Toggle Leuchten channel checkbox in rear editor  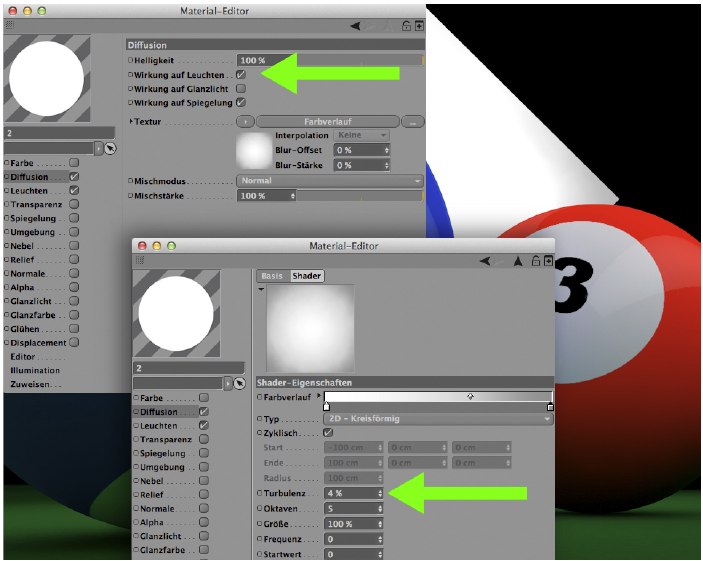pos(74,191)
